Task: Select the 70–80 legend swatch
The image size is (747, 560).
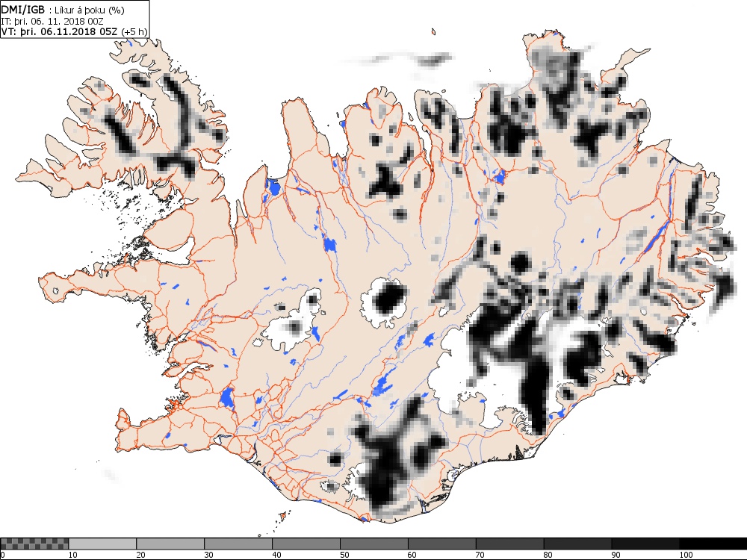Action: pyautogui.click(x=509, y=544)
